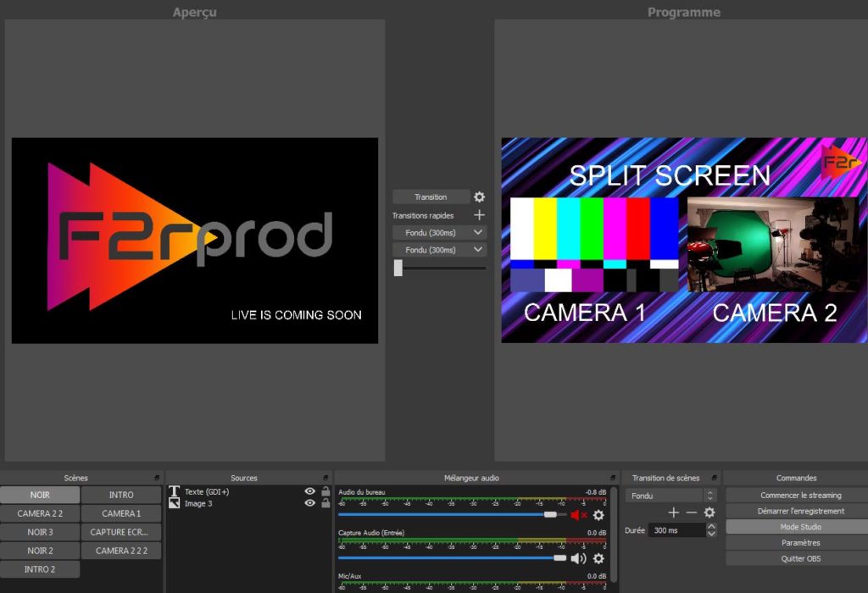The image size is (868, 593).
Task: Click Démarrer l'enregistrement
Action: (800, 511)
